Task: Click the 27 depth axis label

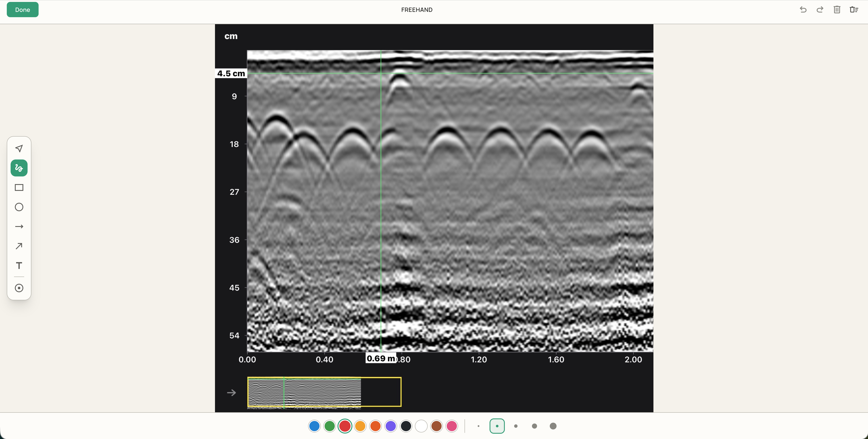Action: pos(234,192)
